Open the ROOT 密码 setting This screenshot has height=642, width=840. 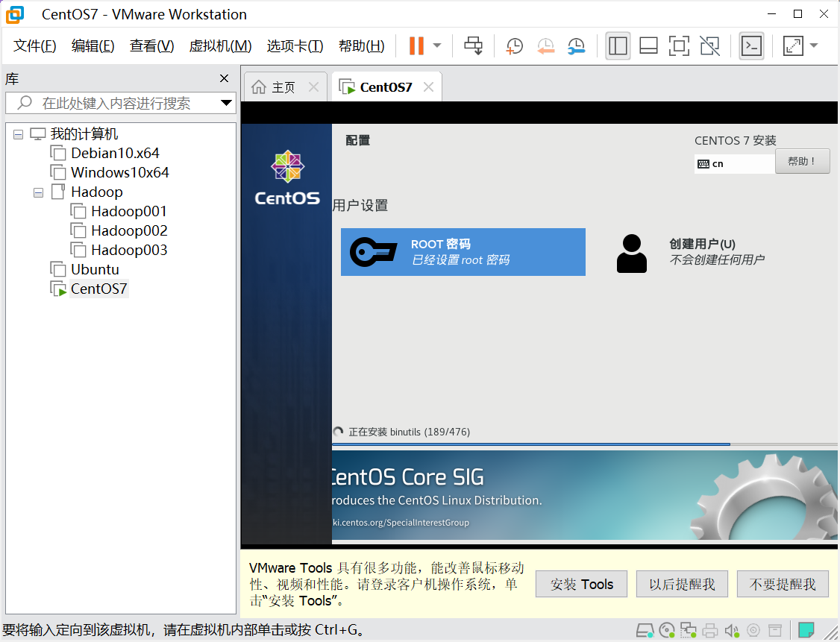click(463, 252)
